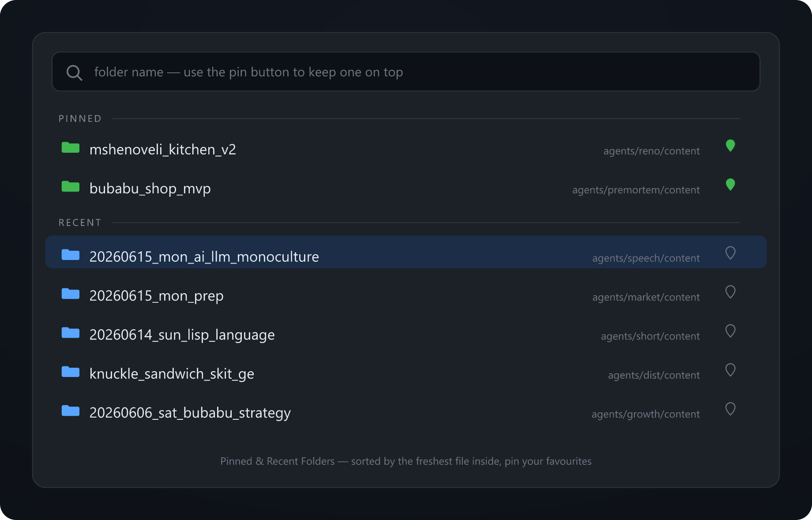Click the agents/growth/content path
812x520 pixels.
point(646,414)
